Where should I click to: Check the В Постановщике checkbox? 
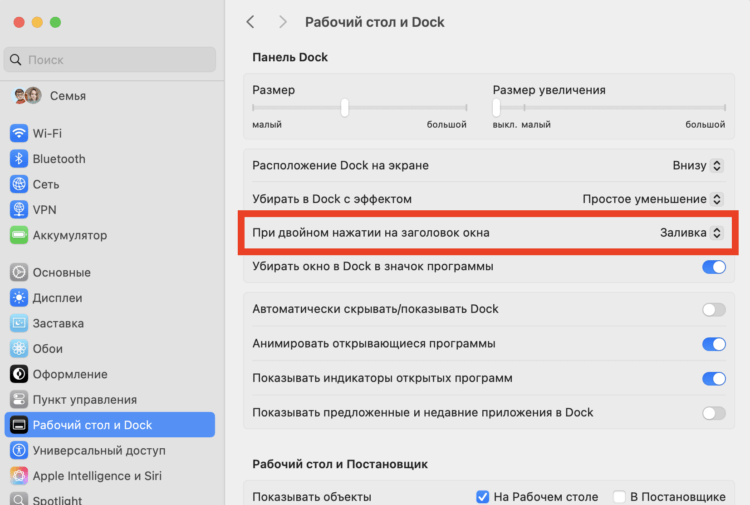619,496
